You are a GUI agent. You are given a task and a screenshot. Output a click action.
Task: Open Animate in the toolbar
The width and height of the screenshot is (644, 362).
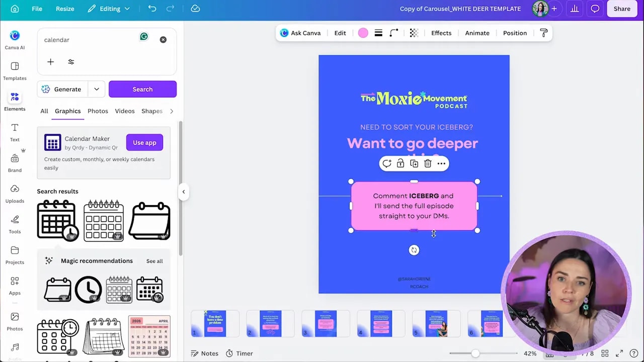(x=477, y=33)
